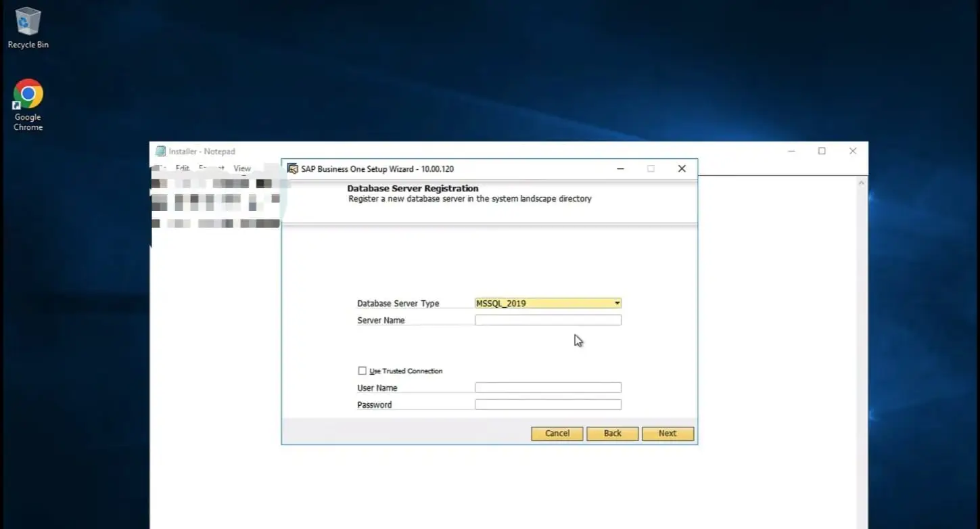Proceed with the Next button
This screenshot has height=529, width=980.
[x=668, y=434]
